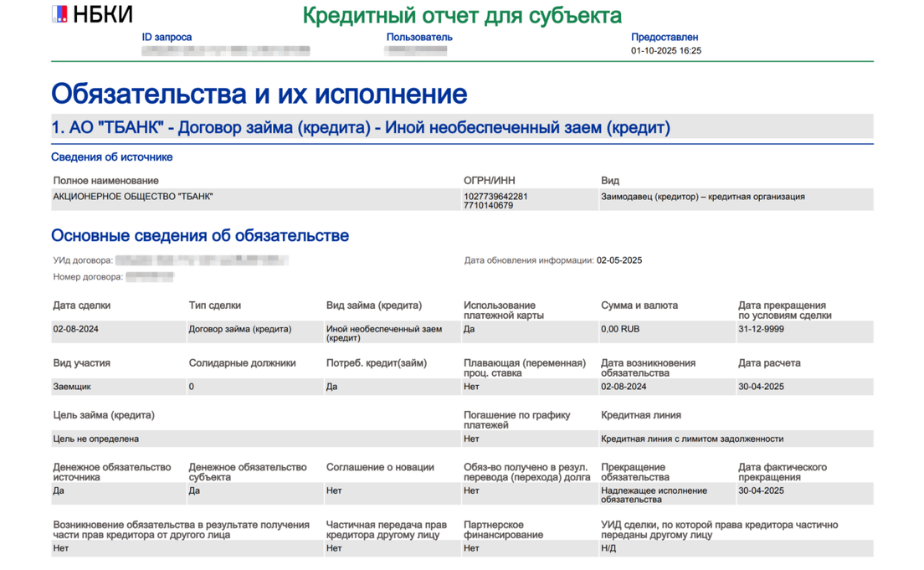Click 'Кредитная линия с лимитом задолженности' value

coord(691,439)
